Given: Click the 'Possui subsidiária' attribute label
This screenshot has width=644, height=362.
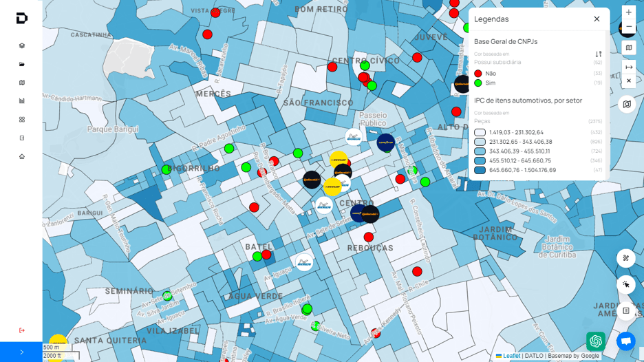Looking at the screenshot, I should 497,62.
